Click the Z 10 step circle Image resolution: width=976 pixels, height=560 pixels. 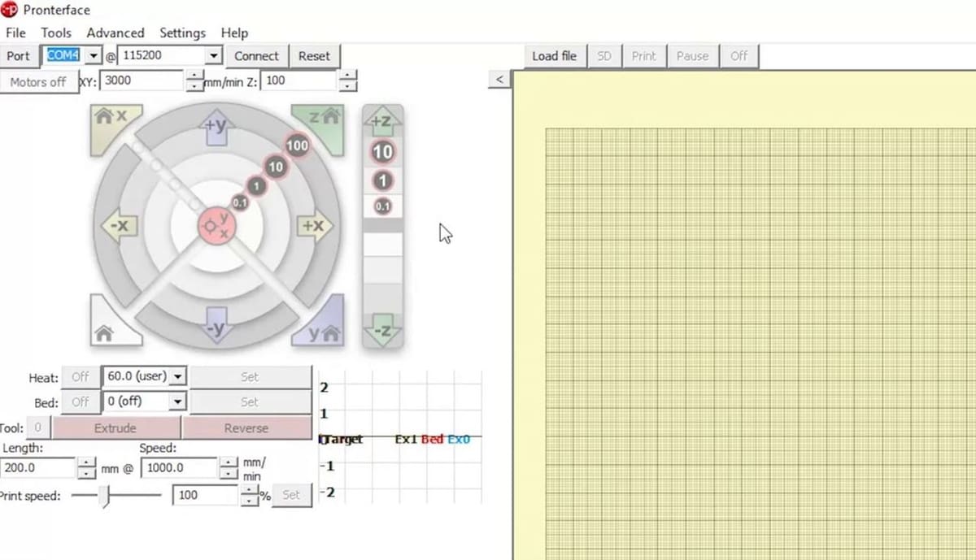pos(382,152)
